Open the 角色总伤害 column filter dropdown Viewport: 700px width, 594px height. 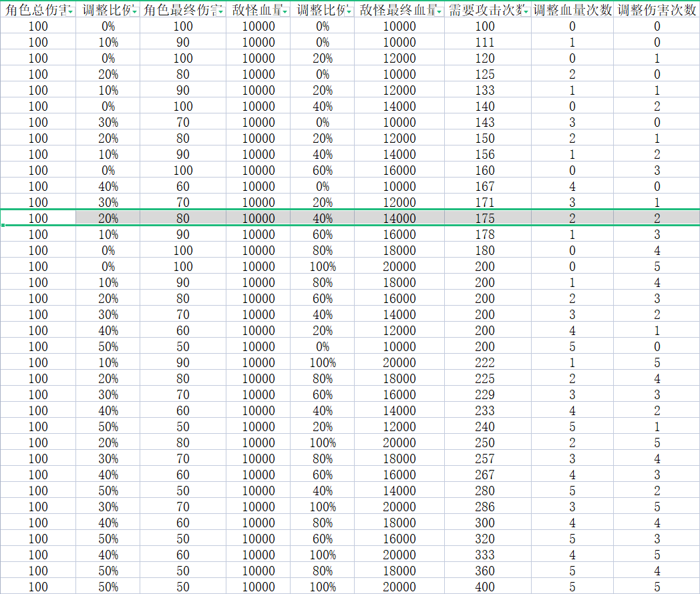pyautogui.click(x=71, y=12)
